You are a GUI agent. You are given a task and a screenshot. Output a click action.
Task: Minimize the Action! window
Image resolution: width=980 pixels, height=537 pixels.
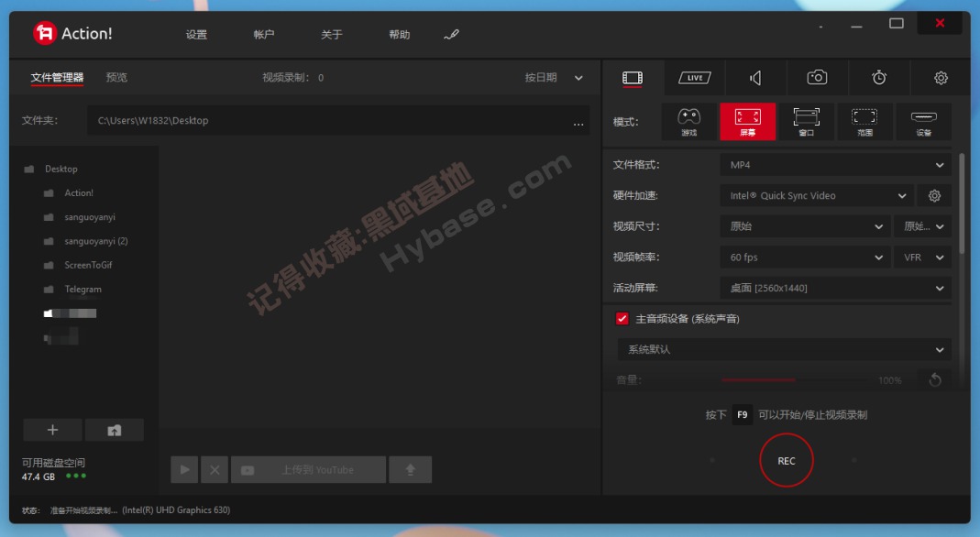tap(856, 25)
